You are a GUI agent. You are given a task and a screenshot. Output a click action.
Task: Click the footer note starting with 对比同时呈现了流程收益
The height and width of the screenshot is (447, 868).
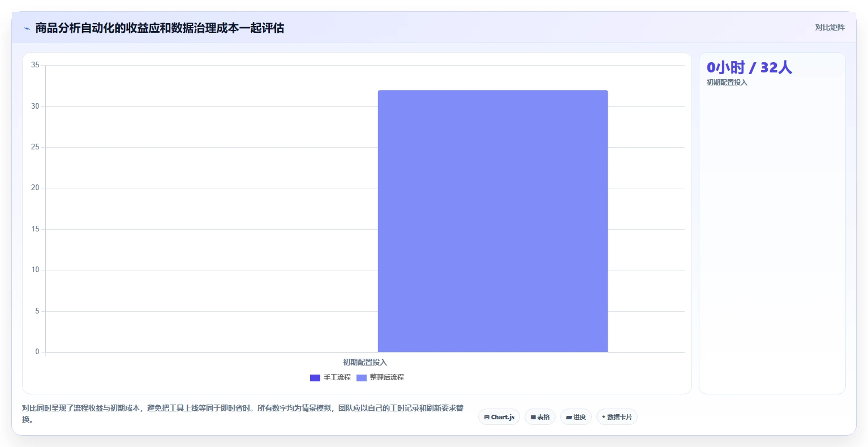[243, 414]
